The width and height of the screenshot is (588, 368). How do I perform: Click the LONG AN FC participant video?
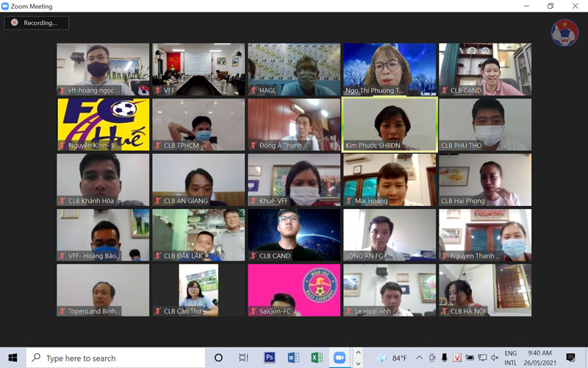coord(390,235)
